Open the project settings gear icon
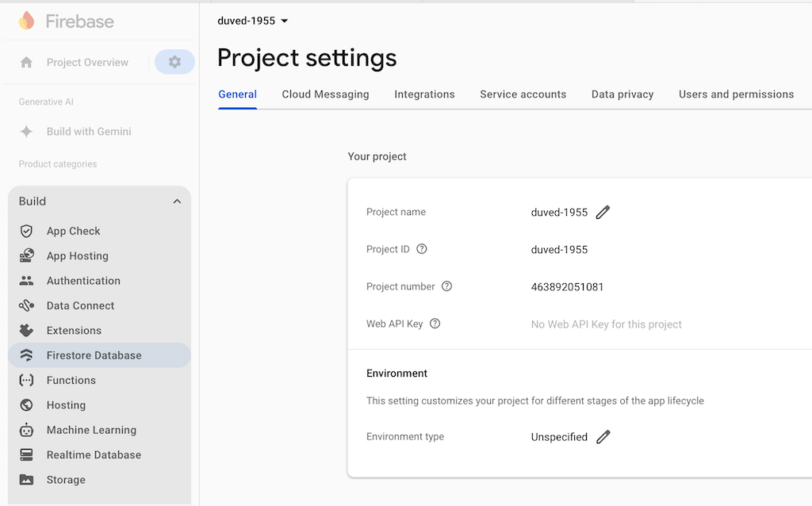812x506 pixels. point(174,62)
